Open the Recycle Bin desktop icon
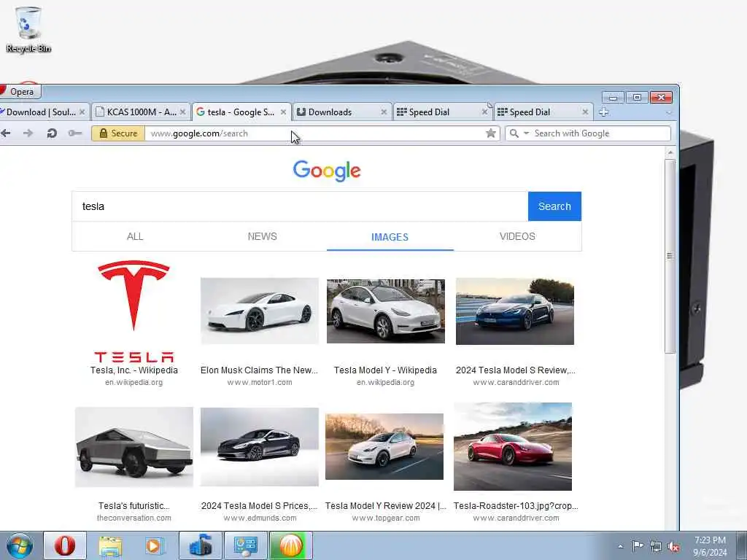The width and height of the screenshot is (747, 560). click(28, 29)
